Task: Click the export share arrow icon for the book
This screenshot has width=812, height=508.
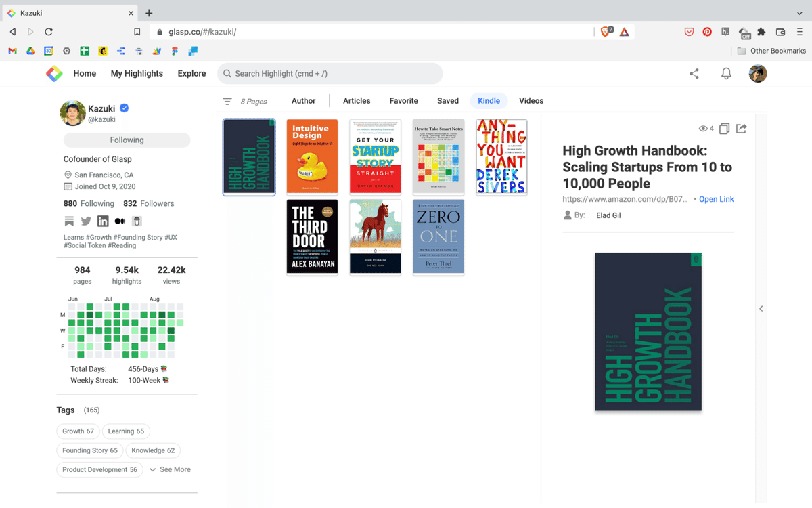Action: (x=741, y=129)
